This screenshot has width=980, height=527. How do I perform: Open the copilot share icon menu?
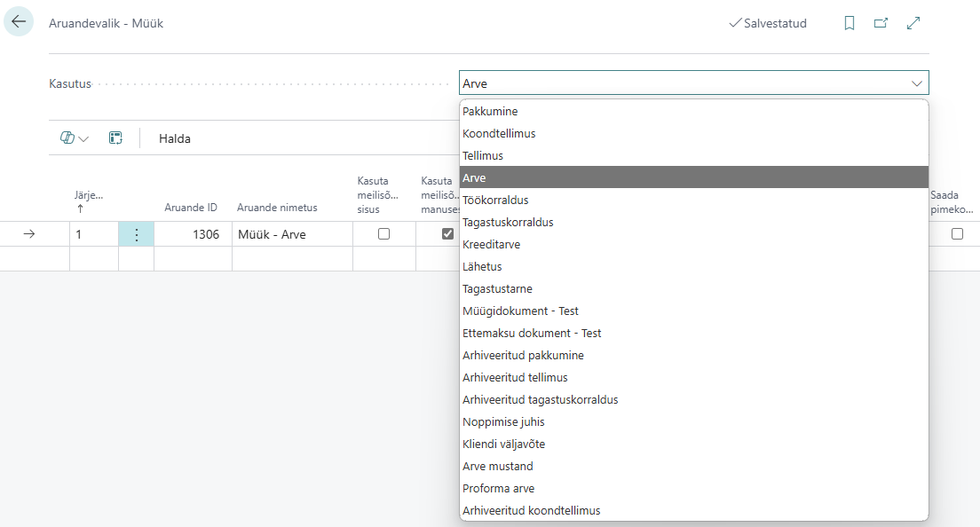coord(75,138)
